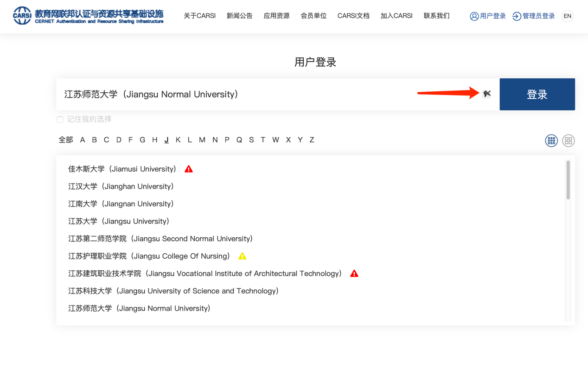Click yellow warning icon beside Jiangsu College Of Nursing

tap(242, 256)
